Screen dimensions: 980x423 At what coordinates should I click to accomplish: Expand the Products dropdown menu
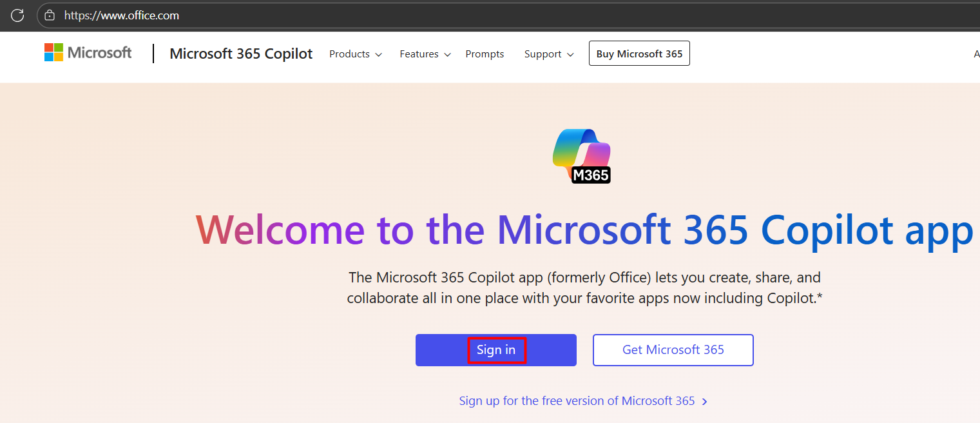click(x=355, y=54)
